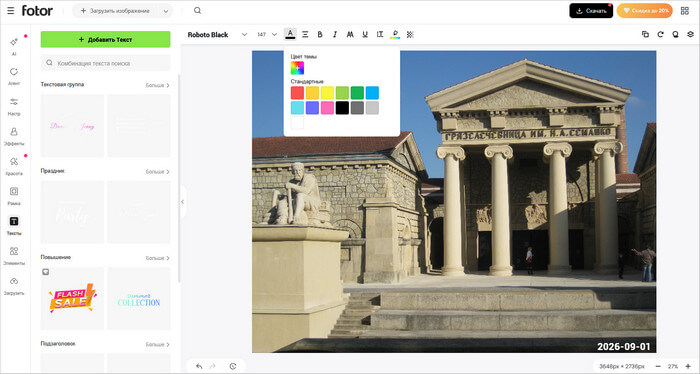Open the Настр adjustments sidebar panel

14,106
